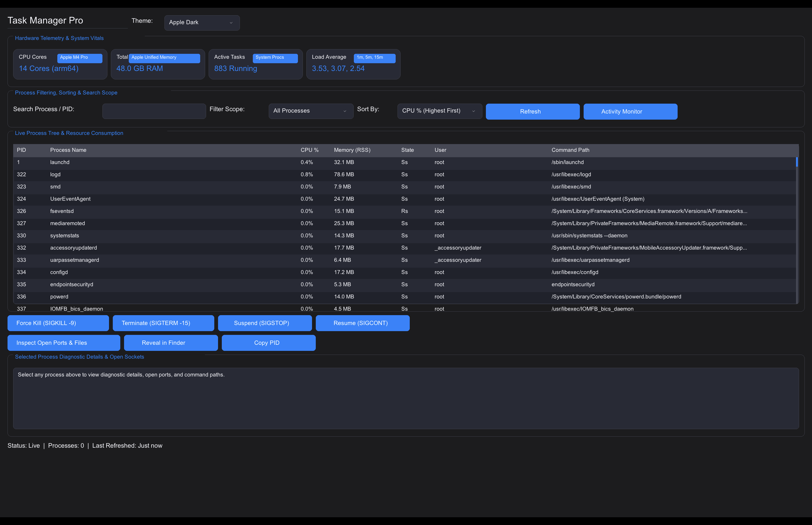This screenshot has height=525, width=812.
Task: Click the 0.8% CPU cell of logd
Action: pos(307,175)
